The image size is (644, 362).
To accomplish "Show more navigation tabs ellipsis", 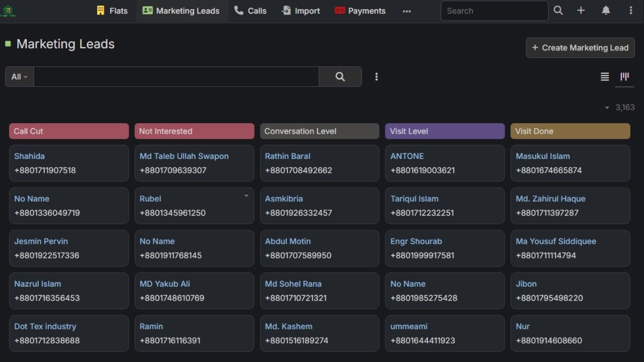I will (407, 11).
